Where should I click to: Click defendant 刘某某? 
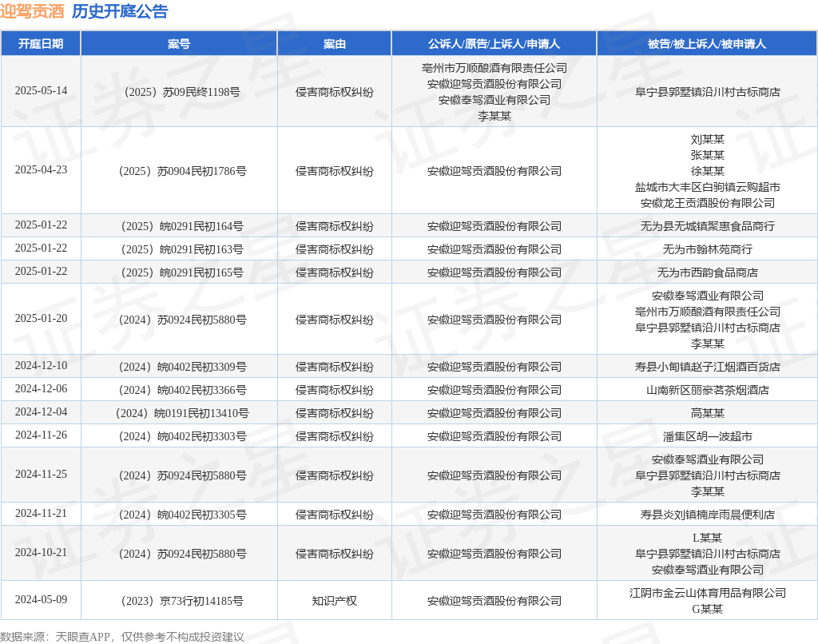click(x=708, y=139)
